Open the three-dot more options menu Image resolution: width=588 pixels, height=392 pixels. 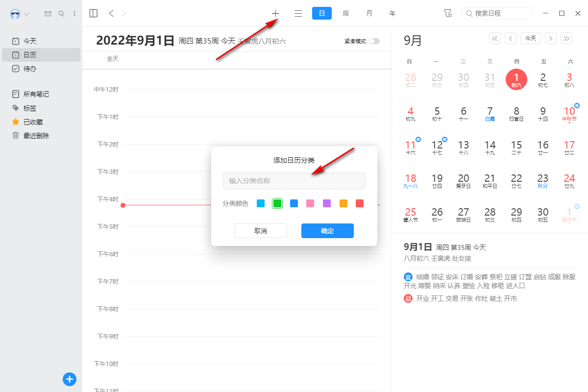(x=74, y=14)
